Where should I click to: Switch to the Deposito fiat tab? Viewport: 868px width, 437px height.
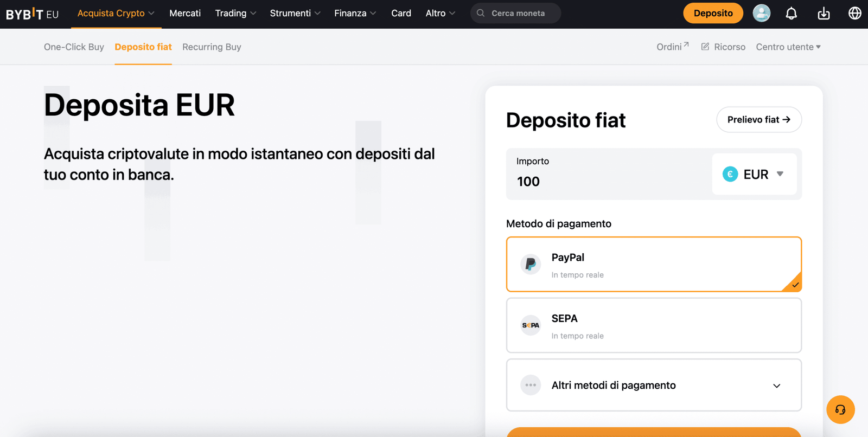(143, 47)
